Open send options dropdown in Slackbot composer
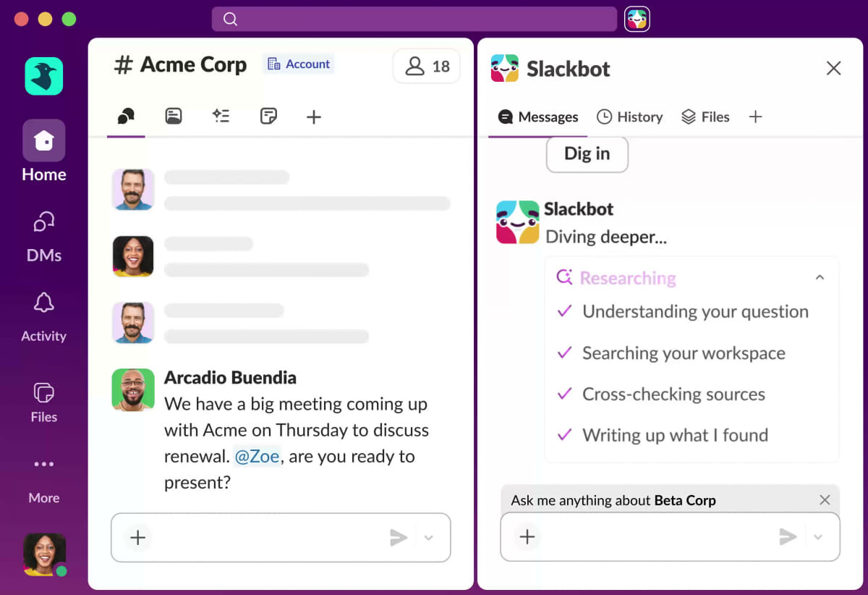868x595 pixels. tap(818, 536)
